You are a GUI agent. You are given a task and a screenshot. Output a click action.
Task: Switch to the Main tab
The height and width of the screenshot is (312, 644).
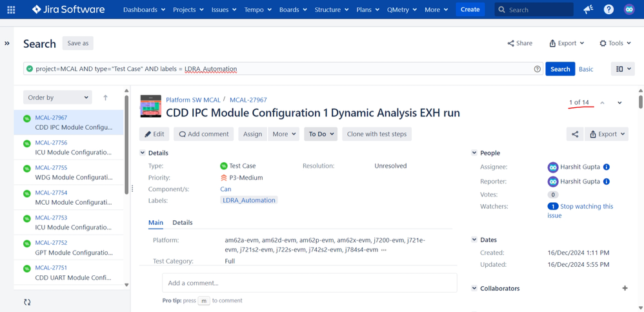(156, 222)
